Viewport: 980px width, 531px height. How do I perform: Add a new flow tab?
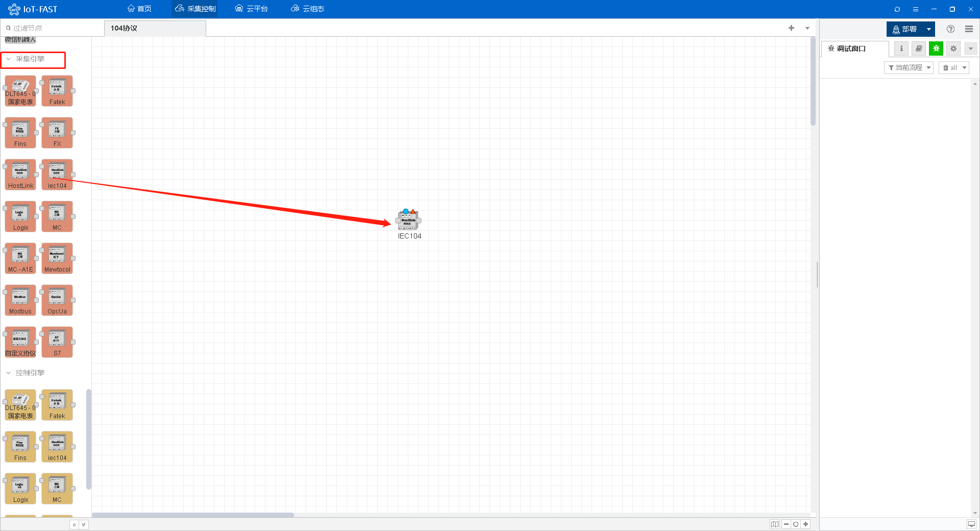pos(791,28)
